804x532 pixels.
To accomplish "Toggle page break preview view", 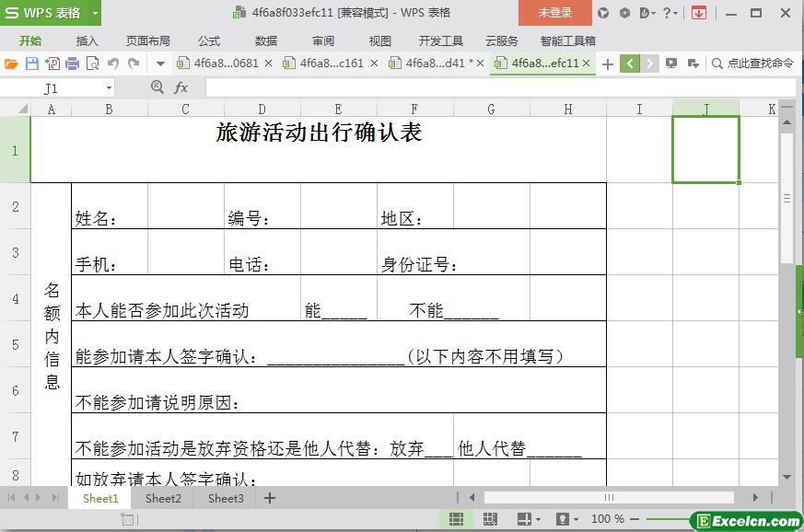I will [488, 519].
